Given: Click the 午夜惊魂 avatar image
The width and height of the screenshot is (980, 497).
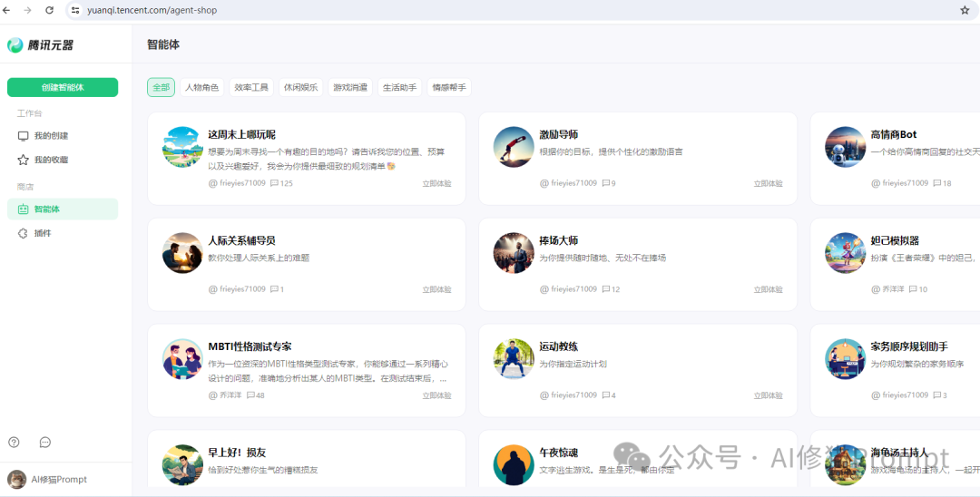Looking at the screenshot, I should pyautogui.click(x=514, y=465).
